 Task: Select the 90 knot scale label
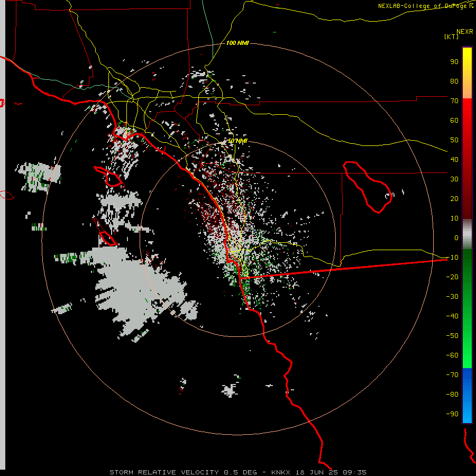tap(454, 62)
